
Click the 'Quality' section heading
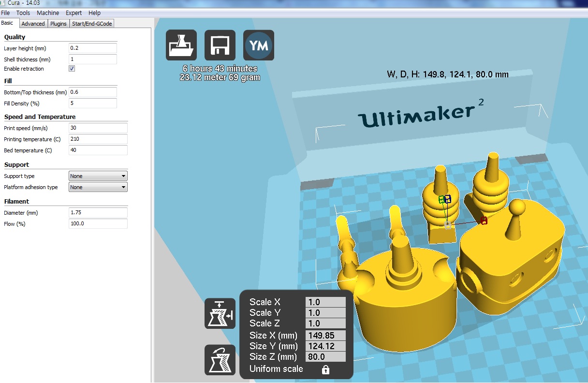tap(15, 37)
